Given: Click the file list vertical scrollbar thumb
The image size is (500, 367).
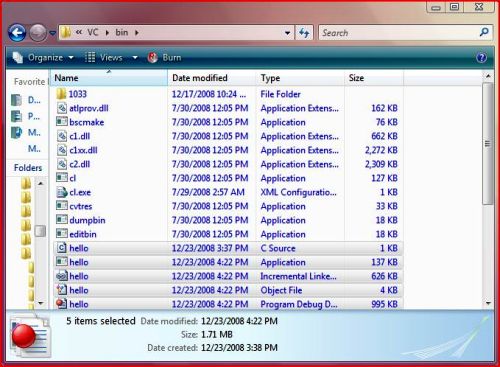Looking at the screenshot, I should pyautogui.click(x=488, y=144).
